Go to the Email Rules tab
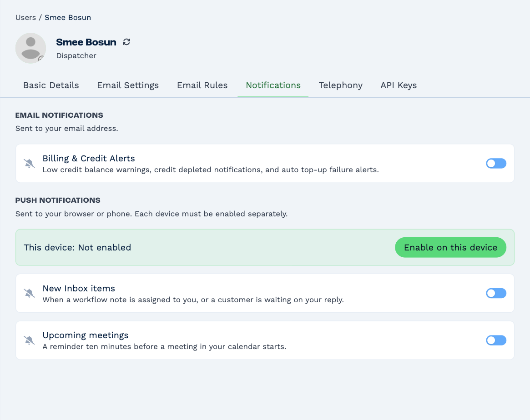Image resolution: width=530 pixels, height=420 pixels. 202,85
